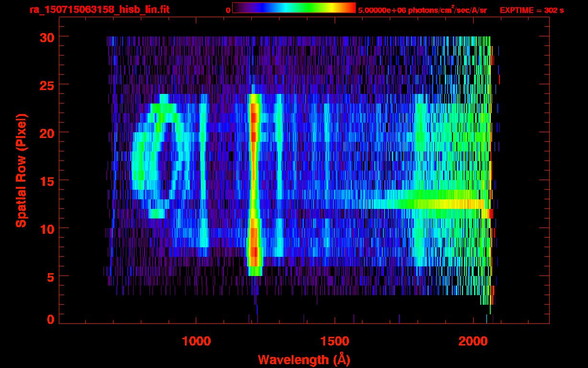Click the rainbow color scale bar
This screenshot has height=368, width=588.
pyautogui.click(x=294, y=8)
